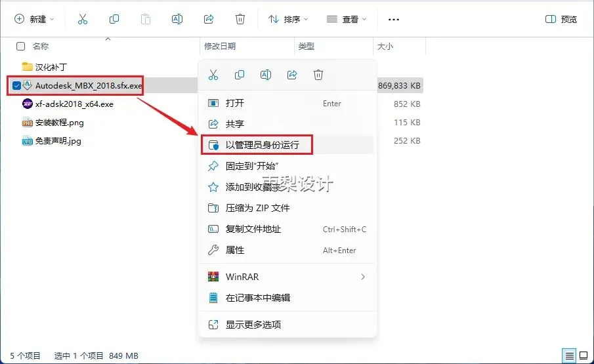Click the Paste icon in the top toolbar
The height and width of the screenshot is (364, 594).
(x=146, y=19)
